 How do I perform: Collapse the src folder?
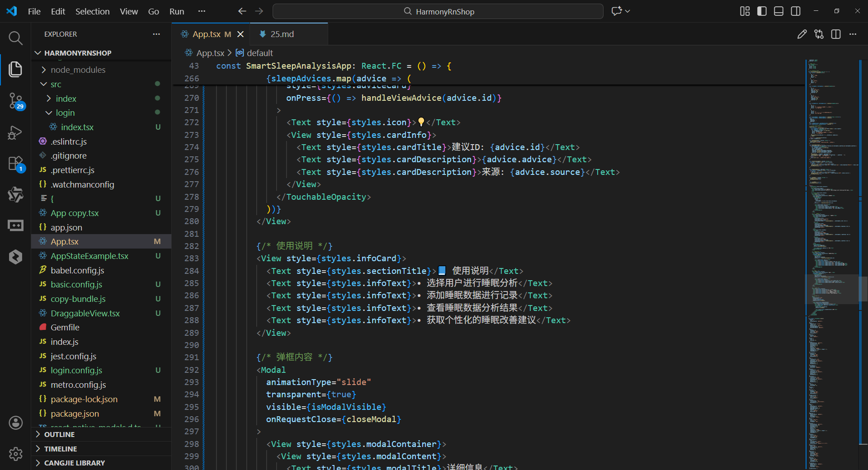[x=101, y=84]
